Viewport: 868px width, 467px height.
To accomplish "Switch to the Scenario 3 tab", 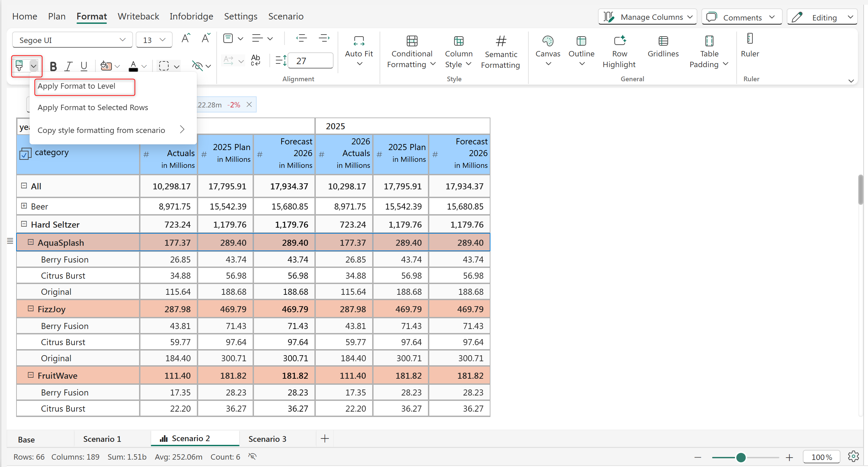I will click(x=267, y=439).
